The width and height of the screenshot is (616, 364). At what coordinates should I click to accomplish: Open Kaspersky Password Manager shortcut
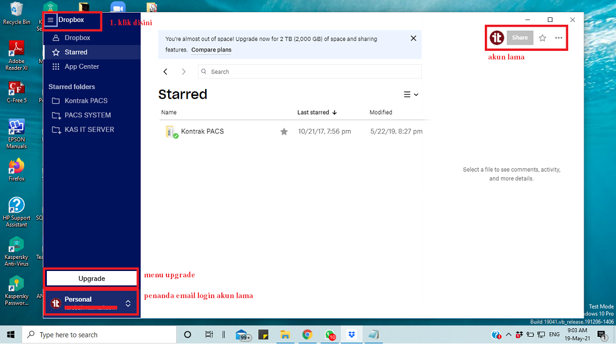(x=17, y=291)
